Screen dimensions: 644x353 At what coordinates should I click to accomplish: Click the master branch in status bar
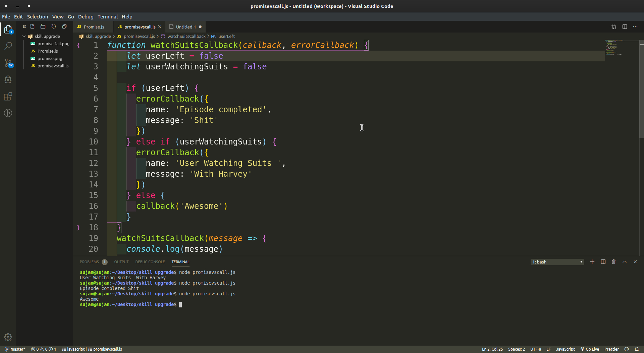click(x=15, y=349)
